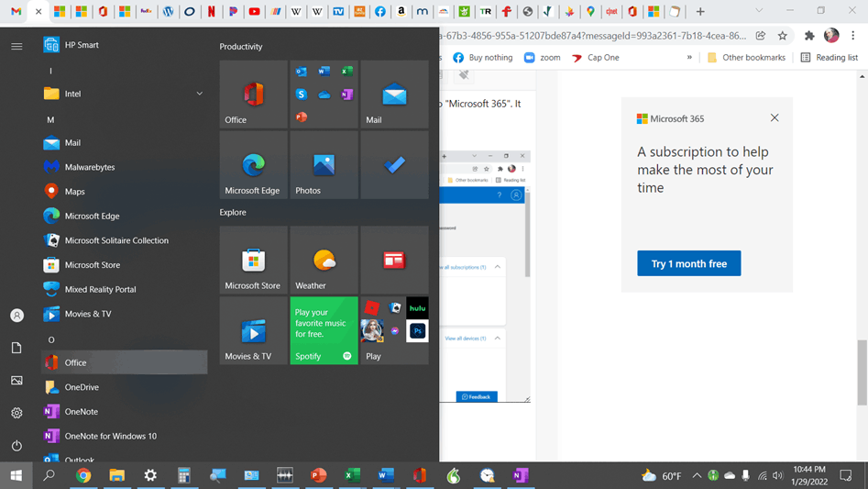Open Calculator from the taskbar
Viewport: 868px width, 489px height.
point(184,475)
